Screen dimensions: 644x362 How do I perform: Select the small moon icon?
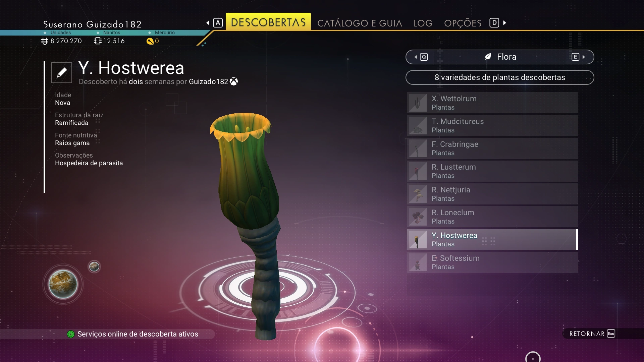[x=94, y=266]
